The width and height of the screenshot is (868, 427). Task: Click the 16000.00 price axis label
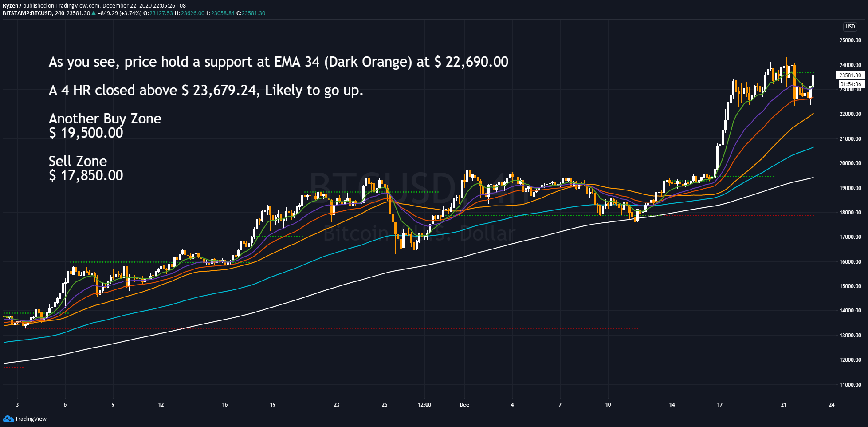850,262
